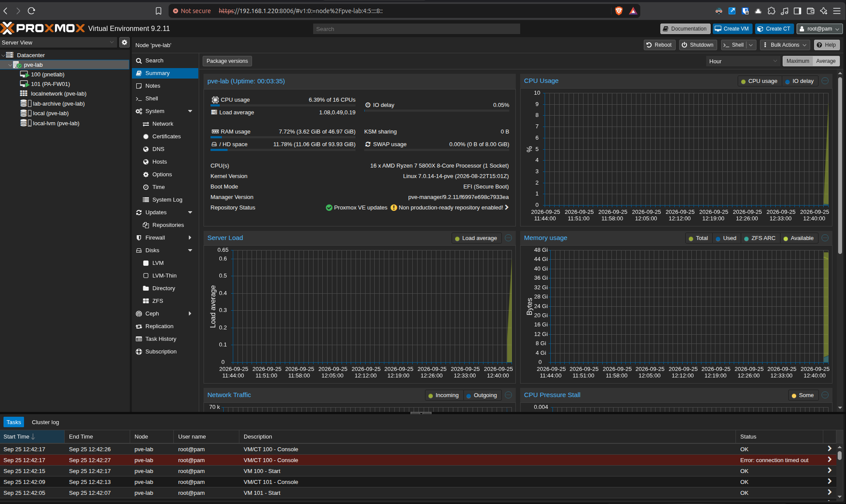Open Task History in the node menu
Image resolution: width=846 pixels, height=504 pixels.
(x=161, y=339)
